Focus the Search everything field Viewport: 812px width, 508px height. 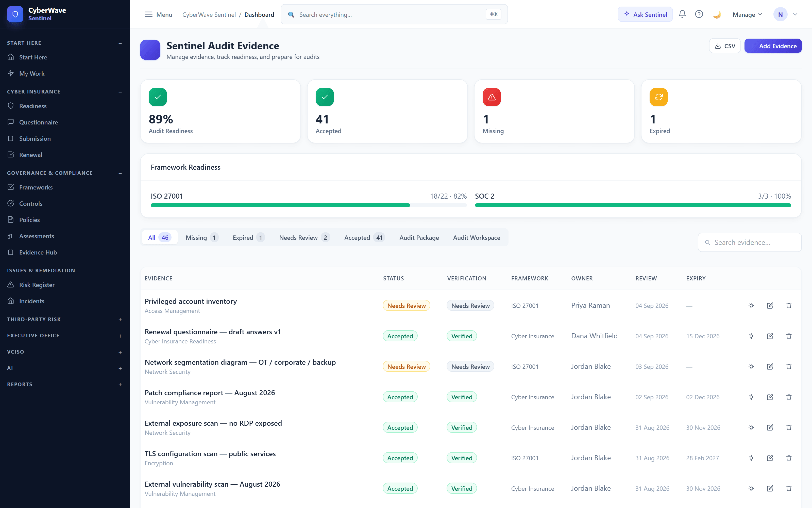point(394,14)
